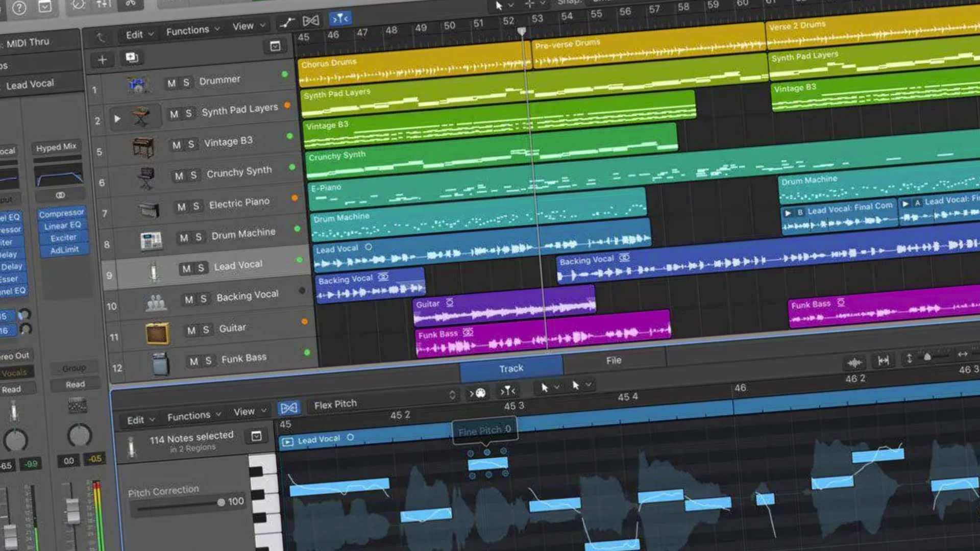The width and height of the screenshot is (980, 551).
Task: Click the Hyped Mix button
Action: [x=56, y=147]
